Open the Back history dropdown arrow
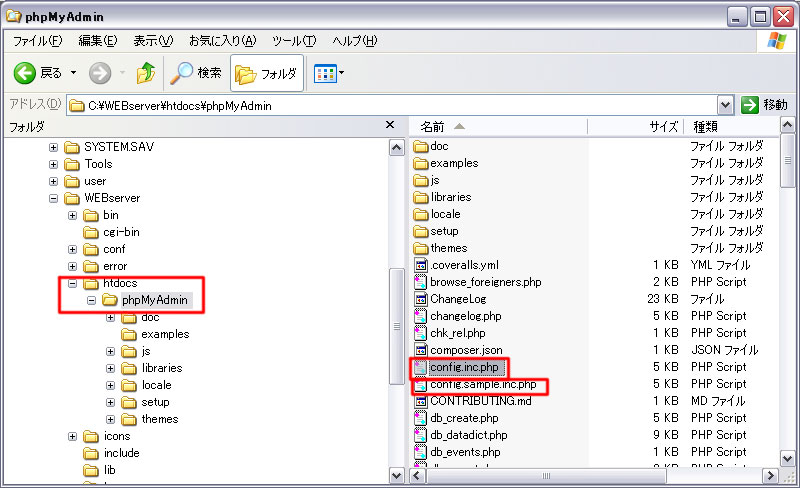The image size is (800, 488). [73, 73]
